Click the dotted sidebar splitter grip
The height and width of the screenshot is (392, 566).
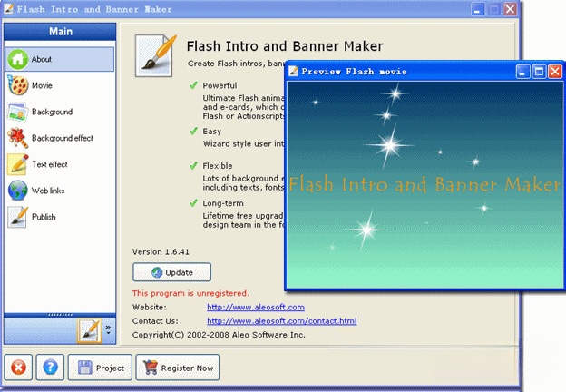click(x=60, y=315)
